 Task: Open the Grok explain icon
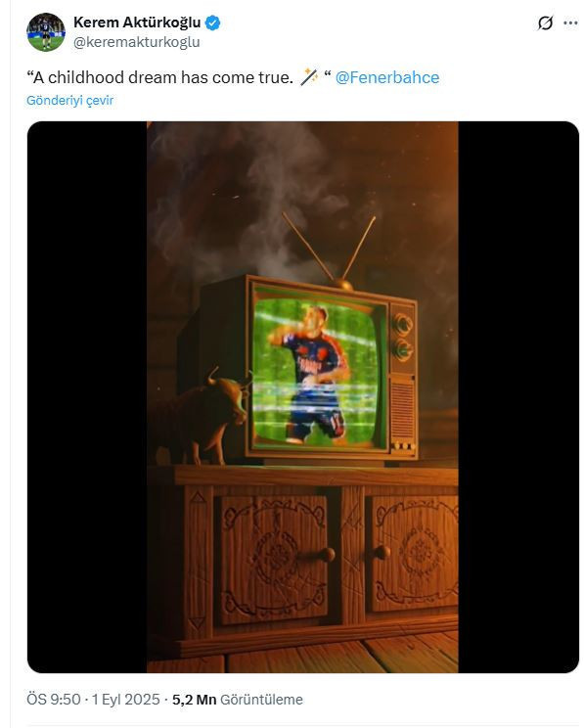[545, 23]
